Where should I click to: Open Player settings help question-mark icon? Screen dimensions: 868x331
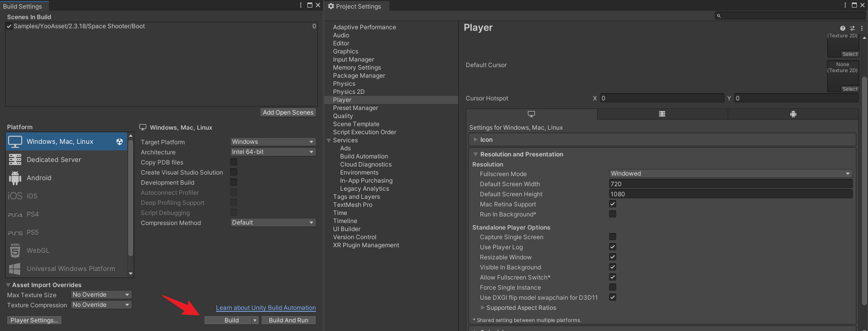pos(842,28)
